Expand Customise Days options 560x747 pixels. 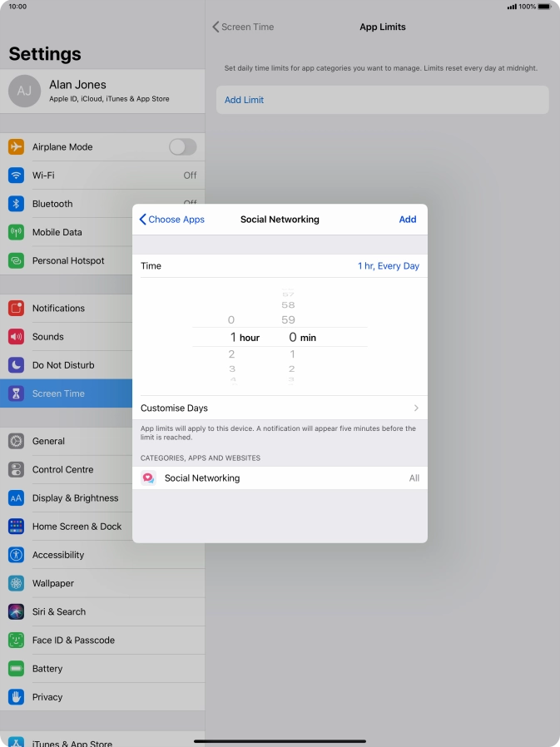(x=280, y=408)
